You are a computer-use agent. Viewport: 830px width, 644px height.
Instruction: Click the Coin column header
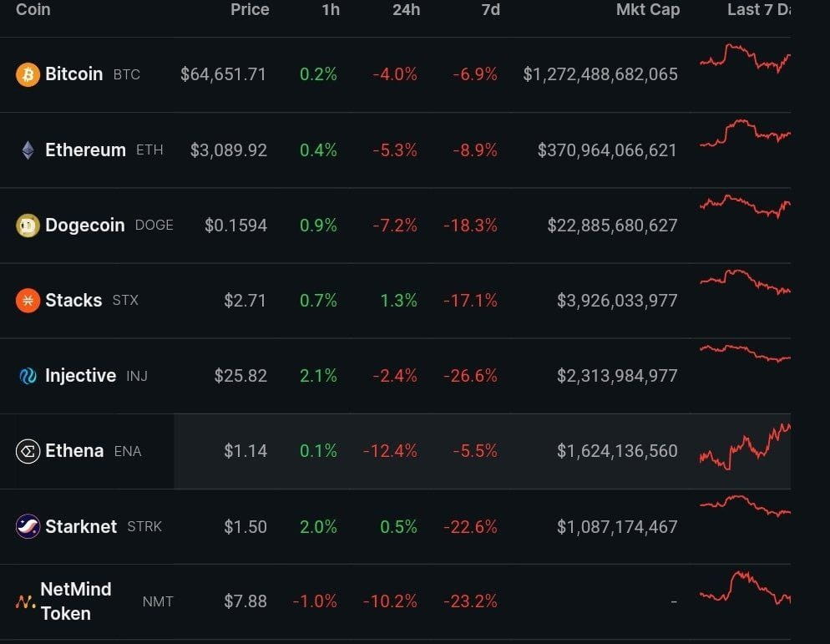tap(33, 10)
